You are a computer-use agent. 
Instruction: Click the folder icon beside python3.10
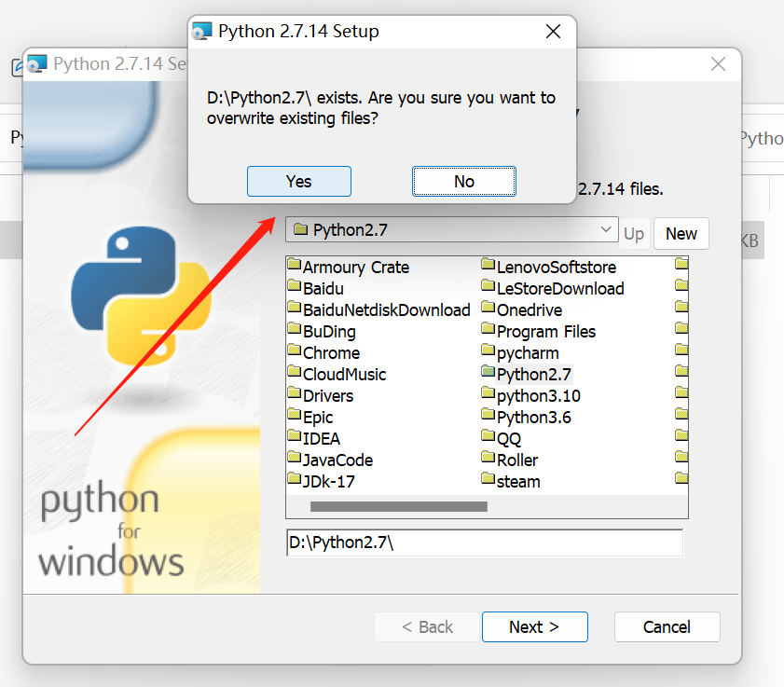[488, 393]
